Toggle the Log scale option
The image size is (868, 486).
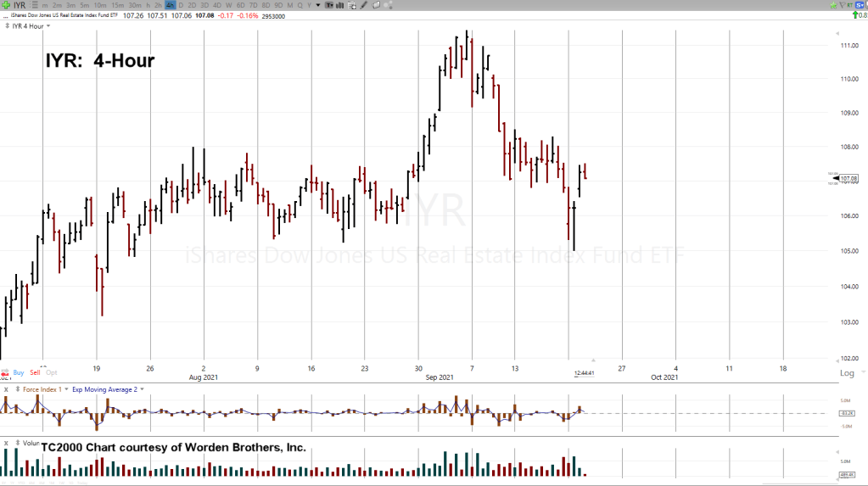846,373
